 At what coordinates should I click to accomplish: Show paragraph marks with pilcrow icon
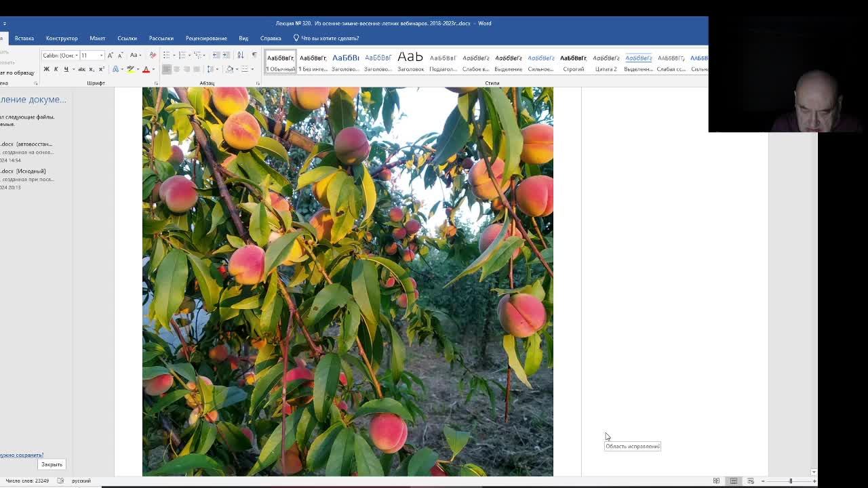click(254, 55)
